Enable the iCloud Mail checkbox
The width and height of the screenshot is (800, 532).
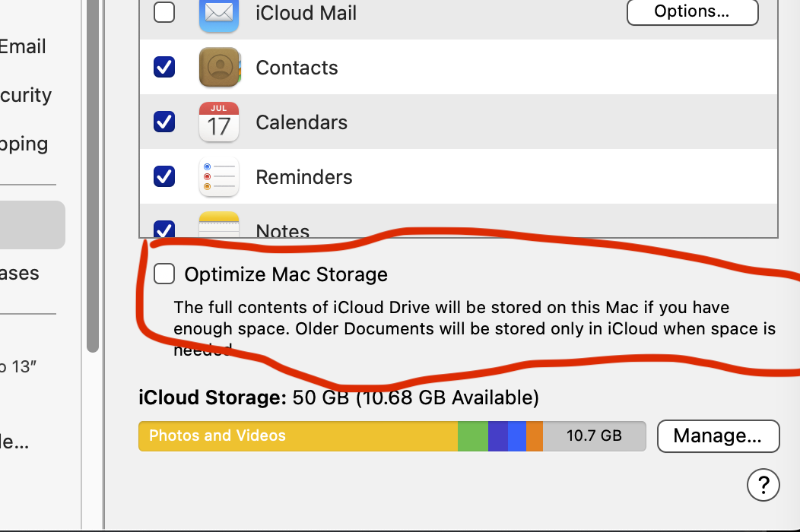click(164, 13)
